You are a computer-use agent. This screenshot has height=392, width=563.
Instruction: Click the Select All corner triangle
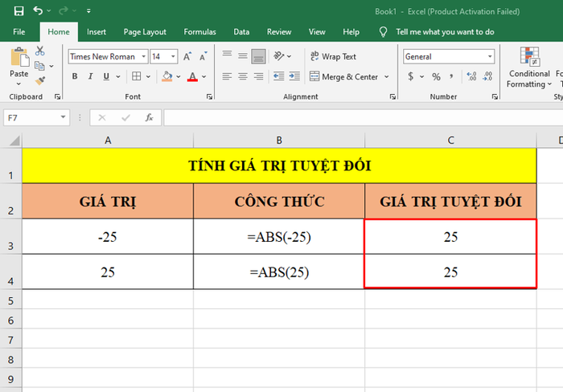pos(14,141)
